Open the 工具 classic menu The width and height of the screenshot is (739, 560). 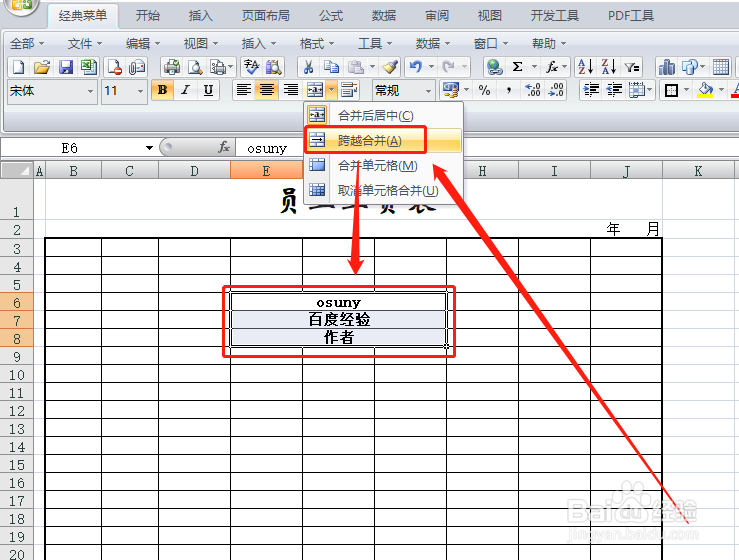[375, 43]
